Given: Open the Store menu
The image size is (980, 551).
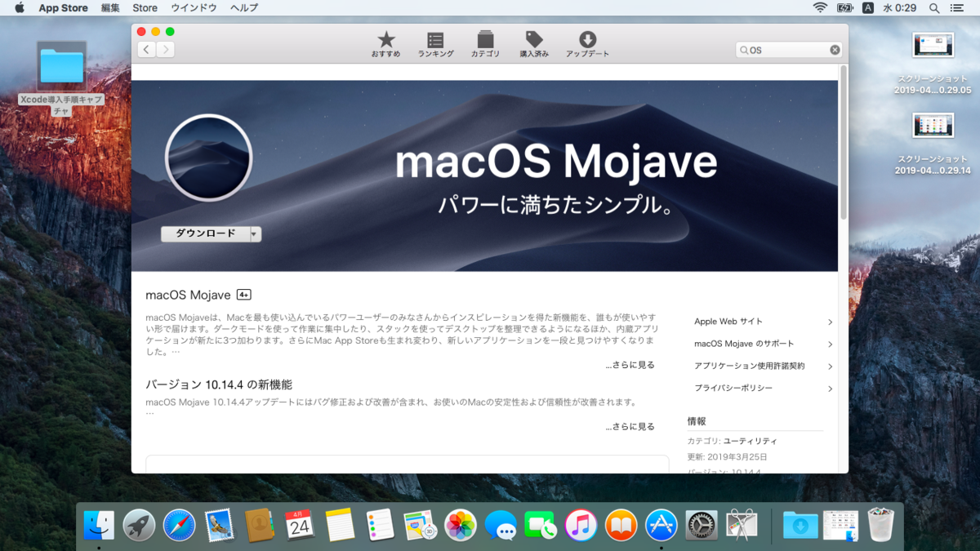Looking at the screenshot, I should 145,7.
